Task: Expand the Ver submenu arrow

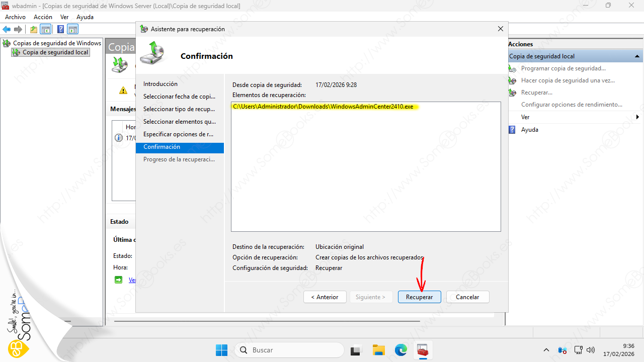Action: (x=637, y=117)
